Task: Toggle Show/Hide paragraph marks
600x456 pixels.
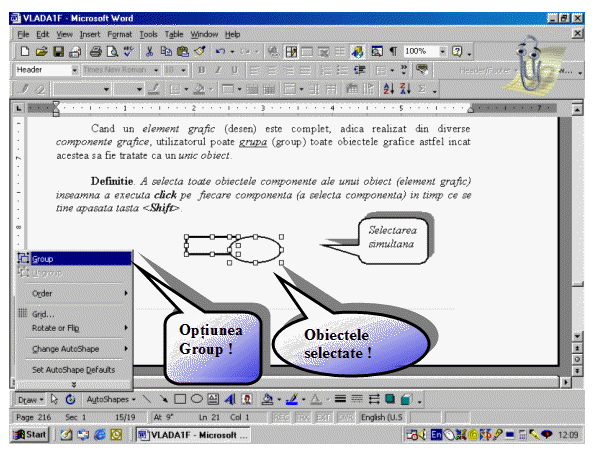Action: (393, 51)
